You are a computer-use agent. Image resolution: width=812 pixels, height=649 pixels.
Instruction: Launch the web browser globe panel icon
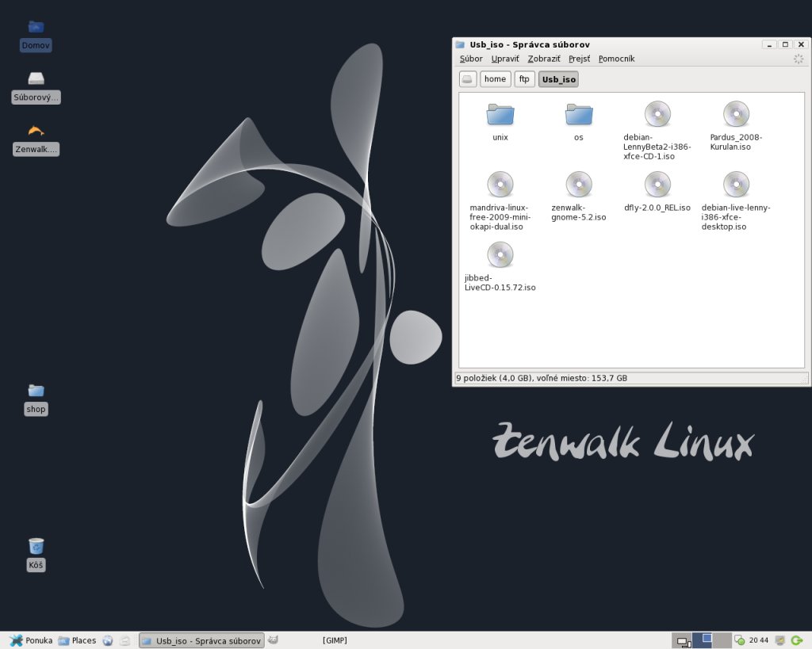pyautogui.click(x=108, y=641)
